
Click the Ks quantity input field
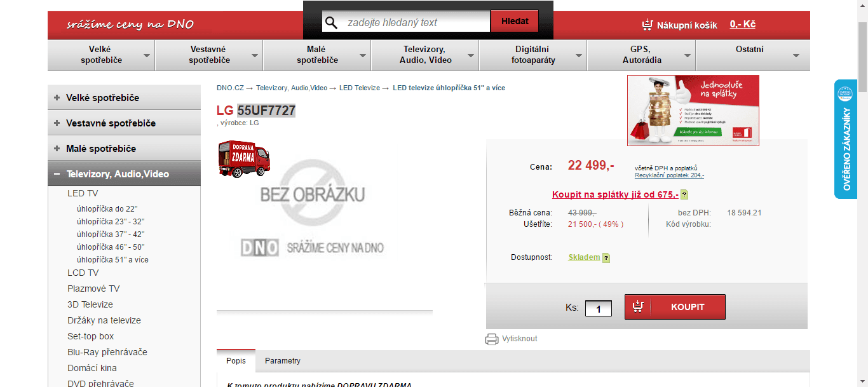pos(599,309)
